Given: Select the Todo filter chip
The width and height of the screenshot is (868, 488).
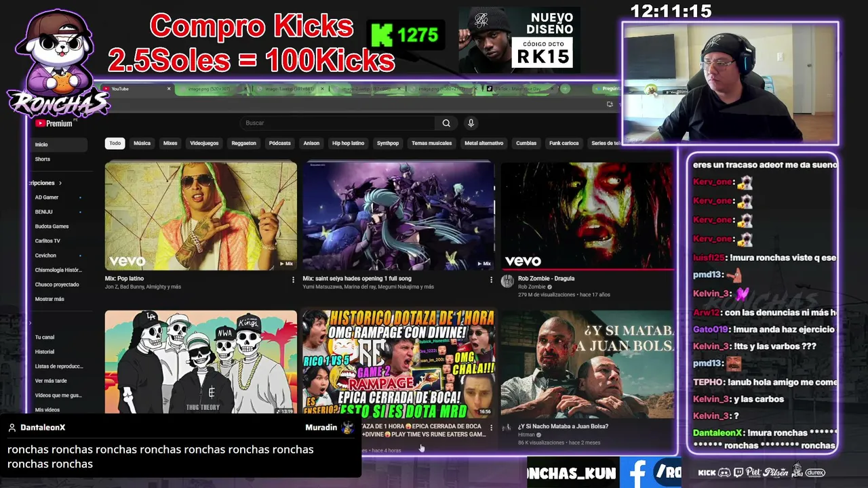Looking at the screenshot, I should (115, 143).
